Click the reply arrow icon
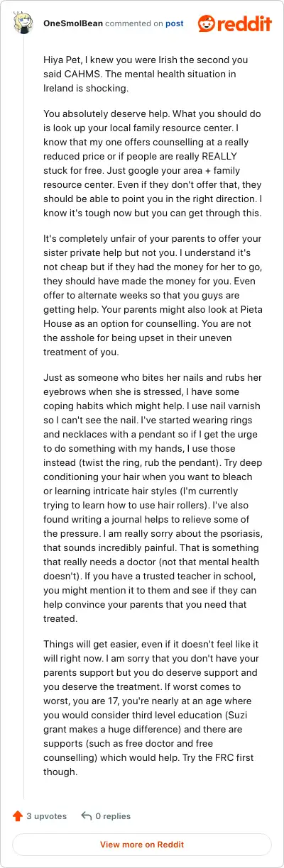The height and width of the screenshot is (868, 284). pos(86,816)
